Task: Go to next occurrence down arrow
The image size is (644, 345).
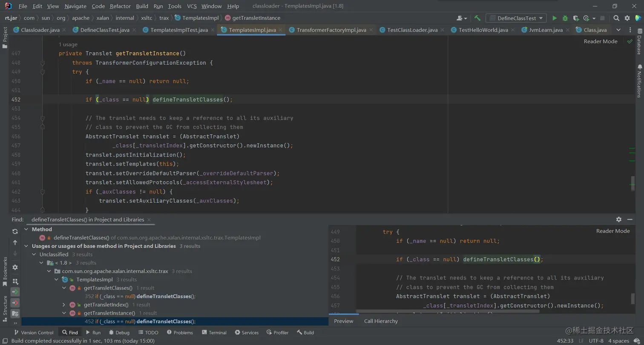Action: click(15, 254)
